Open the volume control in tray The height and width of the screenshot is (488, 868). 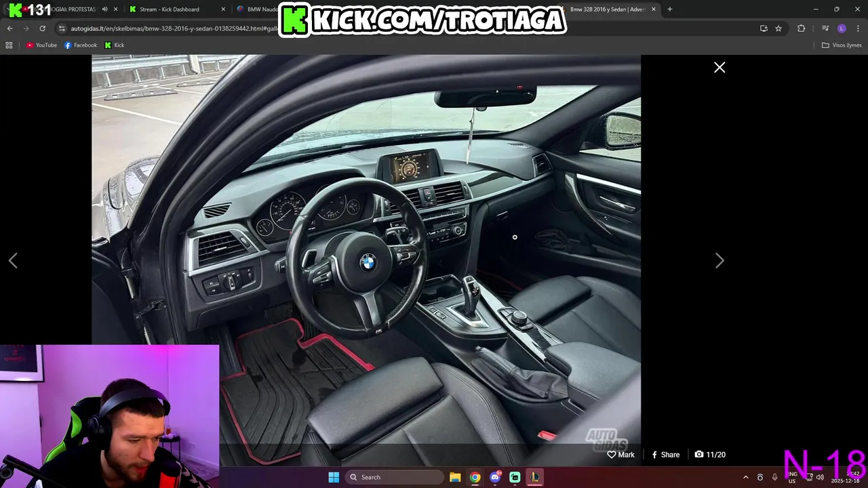click(820, 477)
